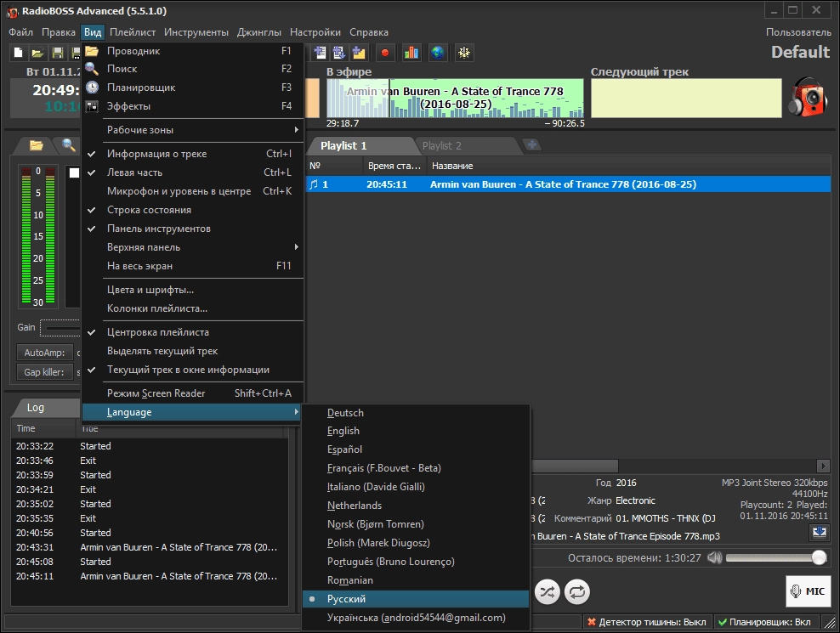Adjust the volume slider knob
The image size is (840, 633).
point(819,557)
